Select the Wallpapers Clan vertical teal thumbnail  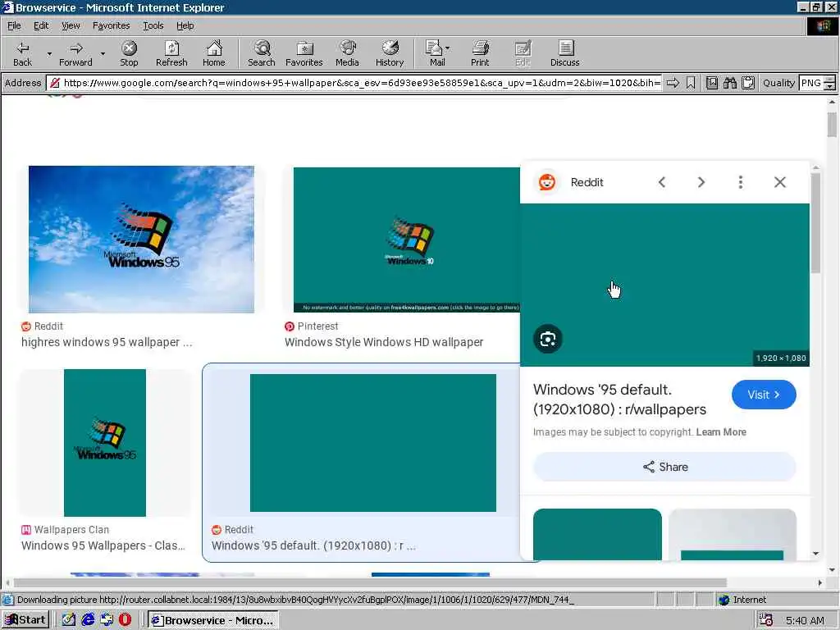(x=105, y=442)
